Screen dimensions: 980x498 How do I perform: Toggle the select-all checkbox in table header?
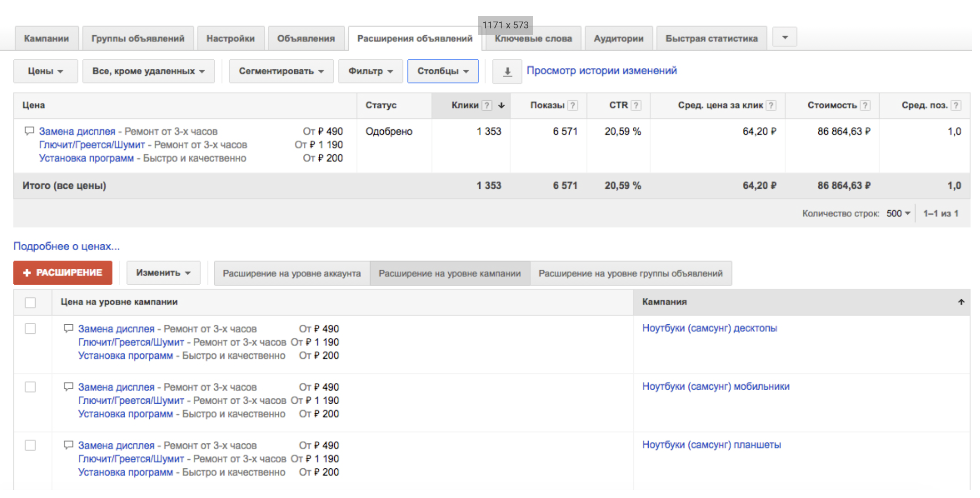[30, 302]
